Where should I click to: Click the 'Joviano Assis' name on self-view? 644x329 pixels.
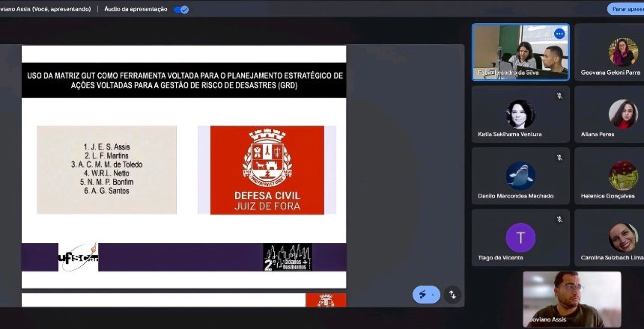point(547,319)
